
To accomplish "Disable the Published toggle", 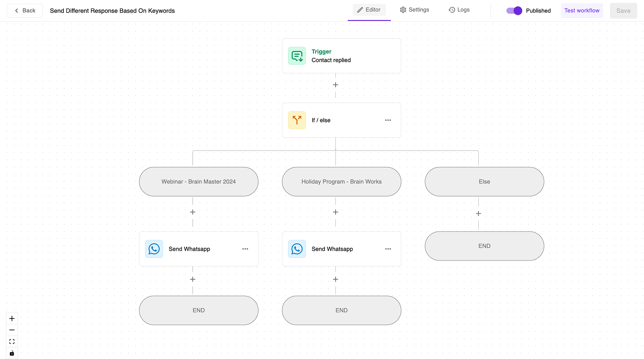I will pyautogui.click(x=514, y=11).
